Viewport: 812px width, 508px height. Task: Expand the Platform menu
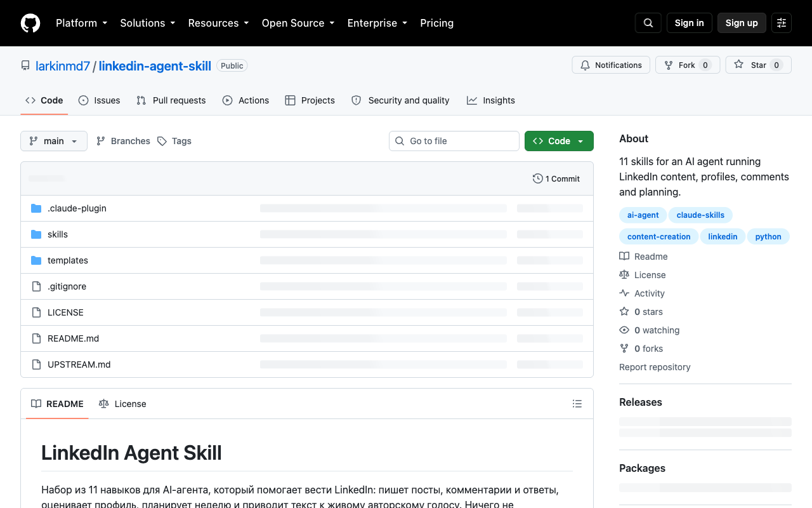click(x=82, y=23)
